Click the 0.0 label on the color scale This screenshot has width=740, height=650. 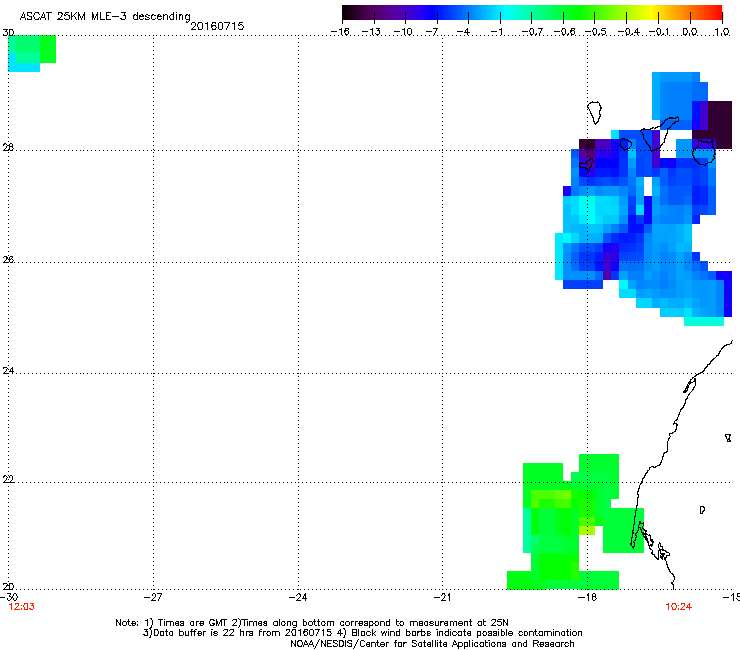pyautogui.click(x=690, y=32)
